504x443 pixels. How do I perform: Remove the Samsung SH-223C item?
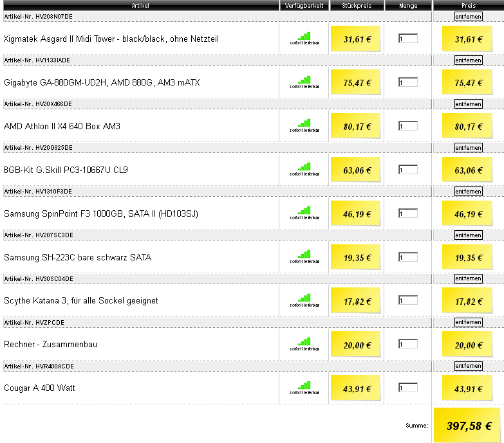click(469, 235)
